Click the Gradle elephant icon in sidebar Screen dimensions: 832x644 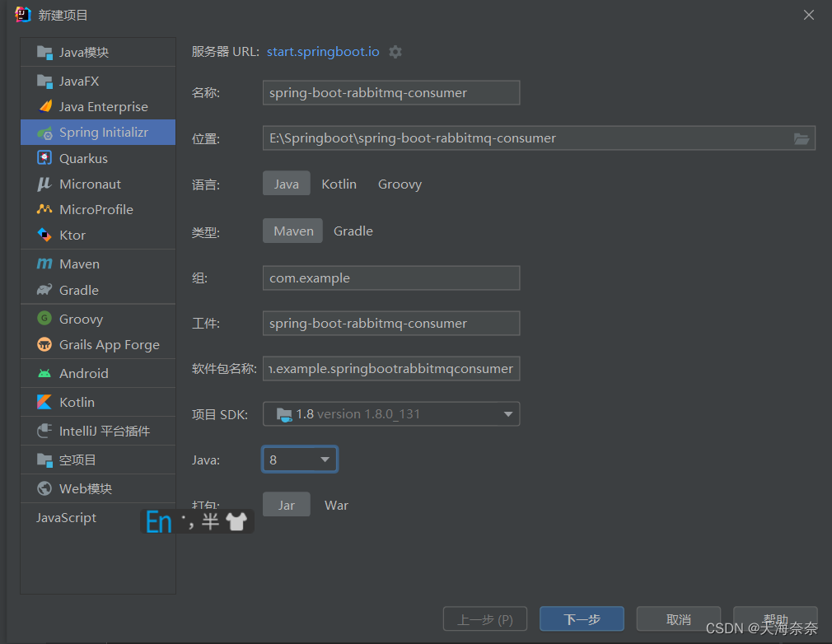tap(44, 290)
